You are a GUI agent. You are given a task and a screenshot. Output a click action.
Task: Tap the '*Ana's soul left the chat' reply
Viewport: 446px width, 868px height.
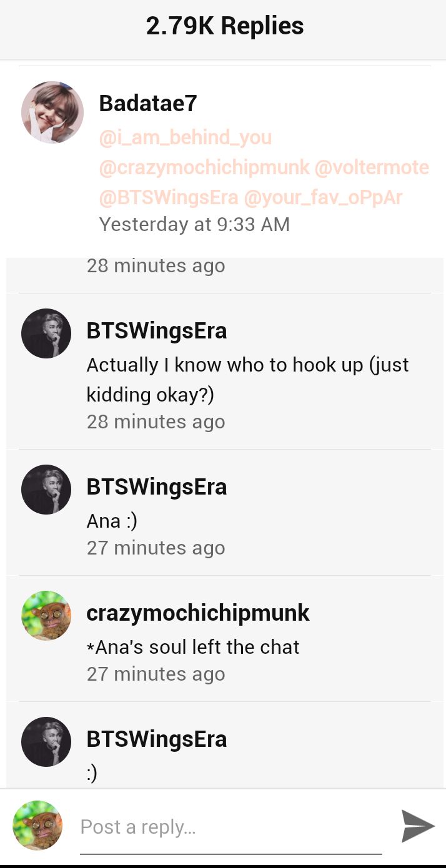[193, 647]
